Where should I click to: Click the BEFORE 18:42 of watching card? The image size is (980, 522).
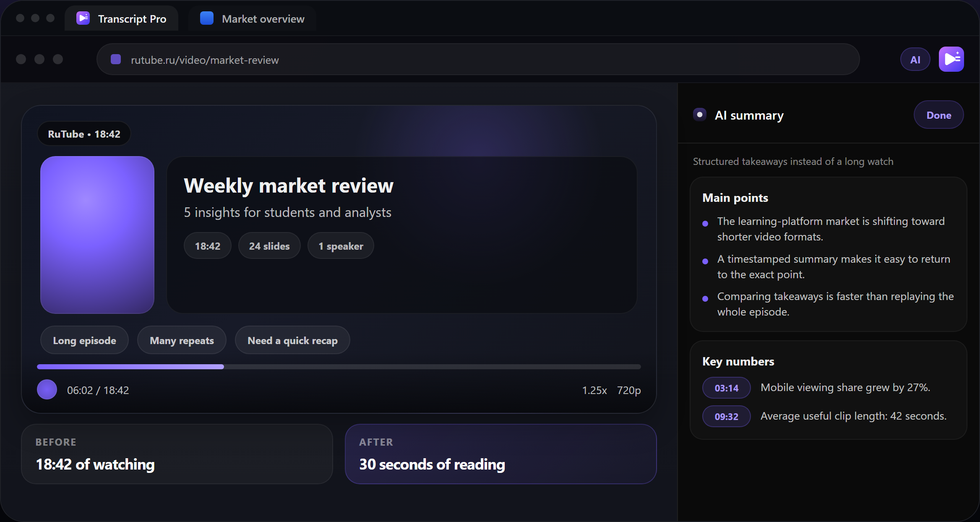(x=177, y=454)
